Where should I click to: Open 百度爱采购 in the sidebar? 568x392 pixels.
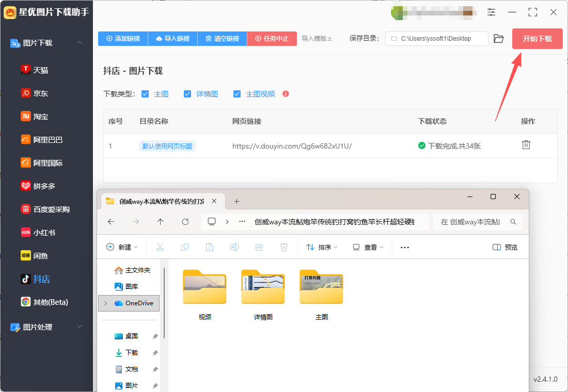pos(45,209)
